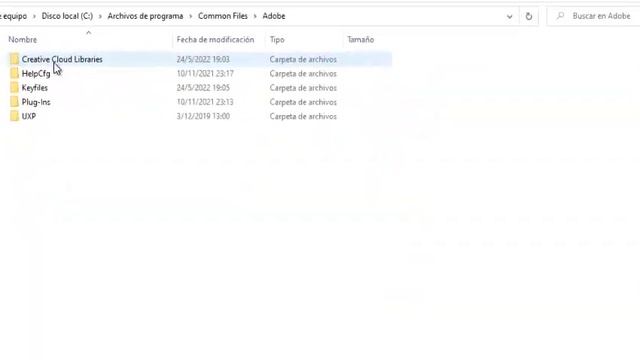Click Carpeta de archivos type for Plug-Ins
640x360 pixels.
coord(303,102)
